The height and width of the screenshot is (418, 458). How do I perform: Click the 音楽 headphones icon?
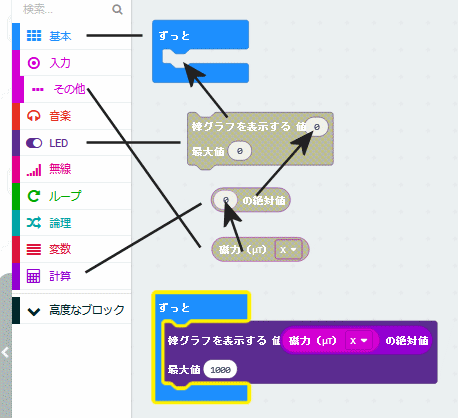34,116
